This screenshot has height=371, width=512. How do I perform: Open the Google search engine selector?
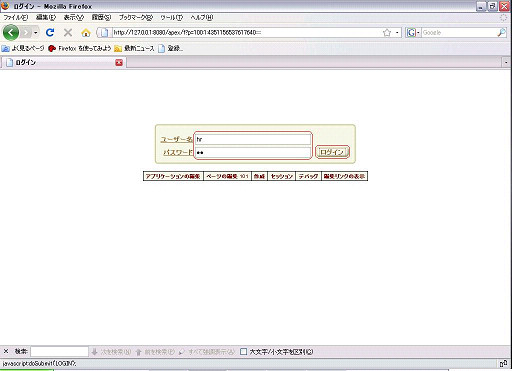pyautogui.click(x=413, y=32)
